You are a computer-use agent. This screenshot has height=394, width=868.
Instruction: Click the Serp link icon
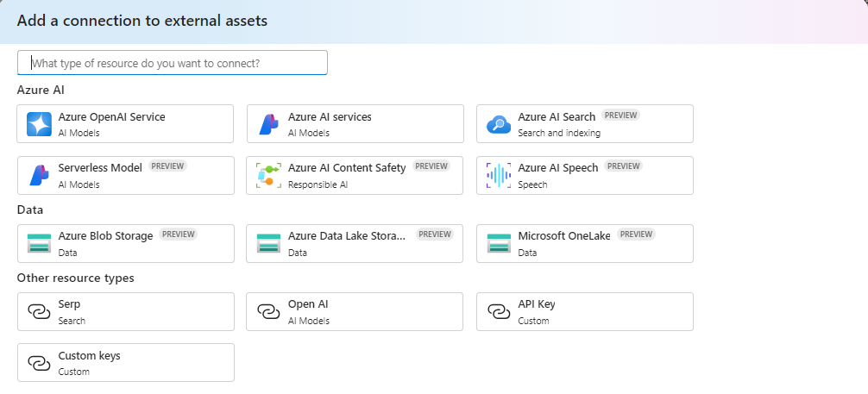point(39,311)
